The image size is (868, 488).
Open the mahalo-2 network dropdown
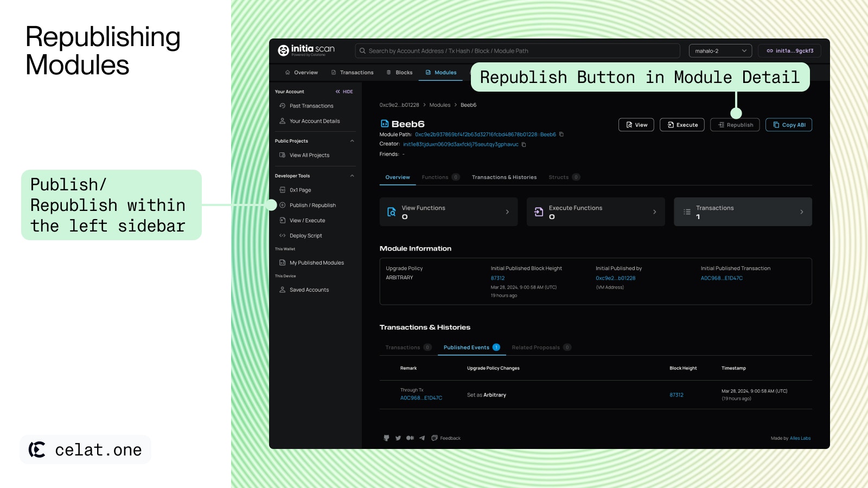pyautogui.click(x=720, y=51)
